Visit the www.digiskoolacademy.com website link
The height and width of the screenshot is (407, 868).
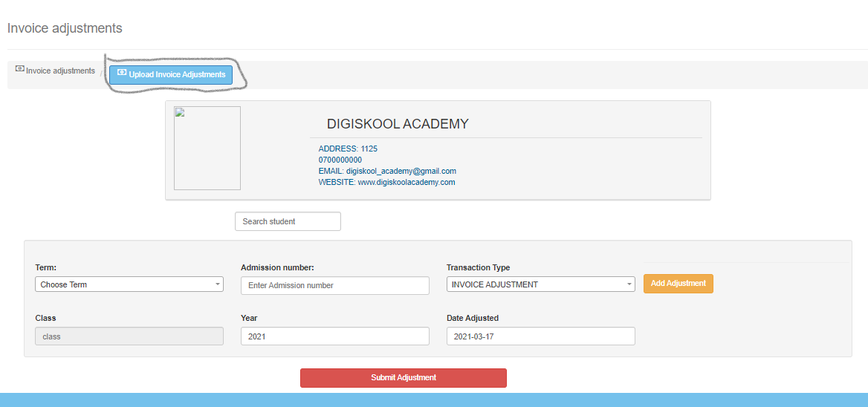[x=406, y=182]
